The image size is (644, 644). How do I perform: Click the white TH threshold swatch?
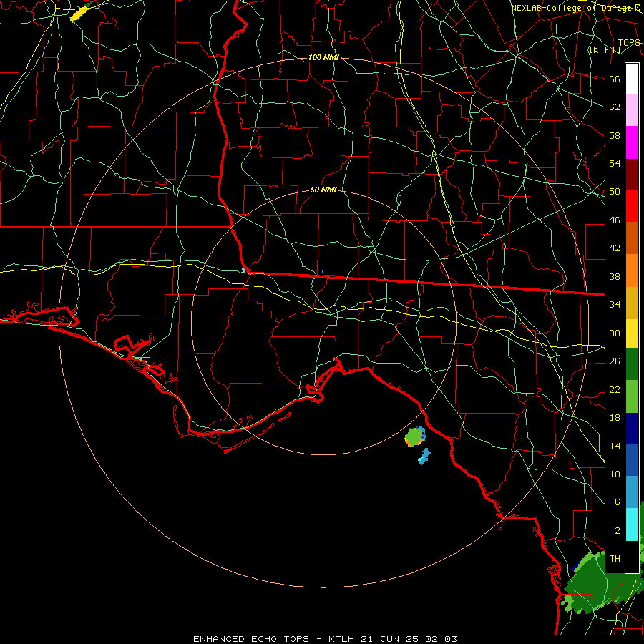click(x=632, y=557)
